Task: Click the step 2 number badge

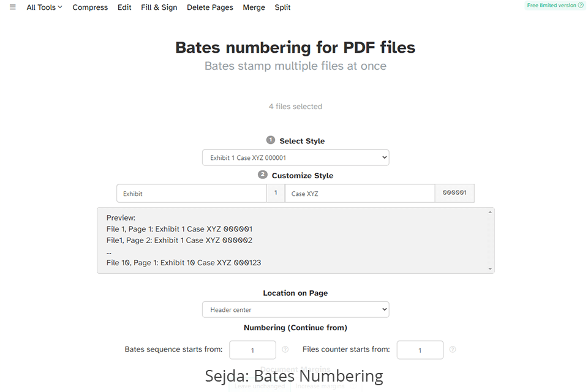Action: coord(263,175)
